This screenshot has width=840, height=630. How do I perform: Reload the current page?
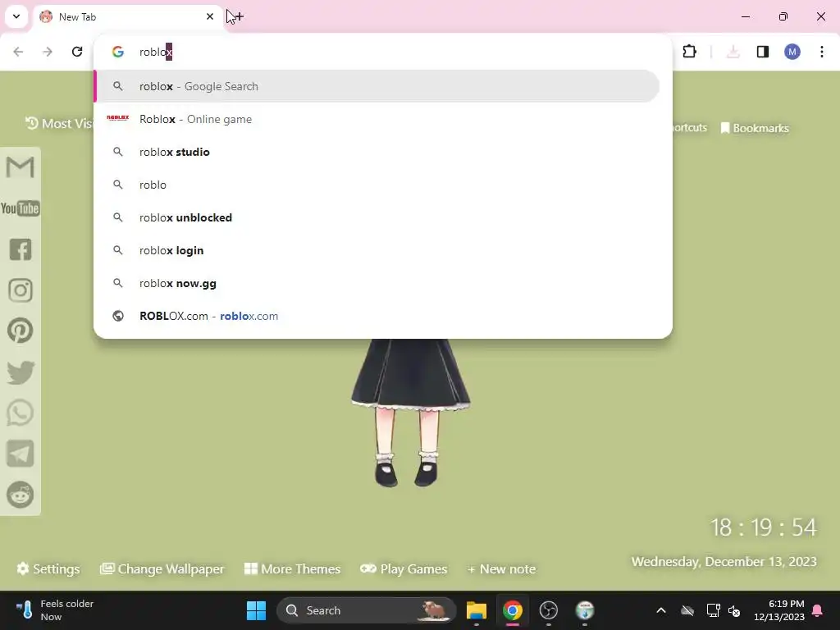(x=77, y=52)
